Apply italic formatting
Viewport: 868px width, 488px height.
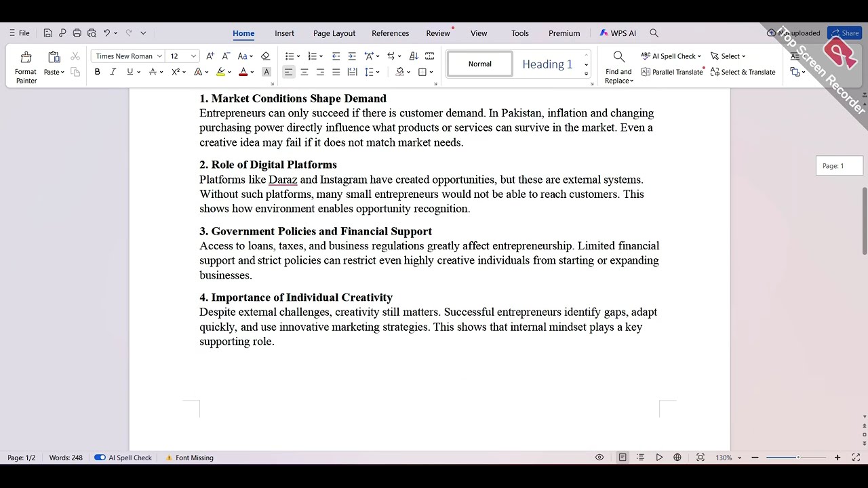tap(113, 72)
